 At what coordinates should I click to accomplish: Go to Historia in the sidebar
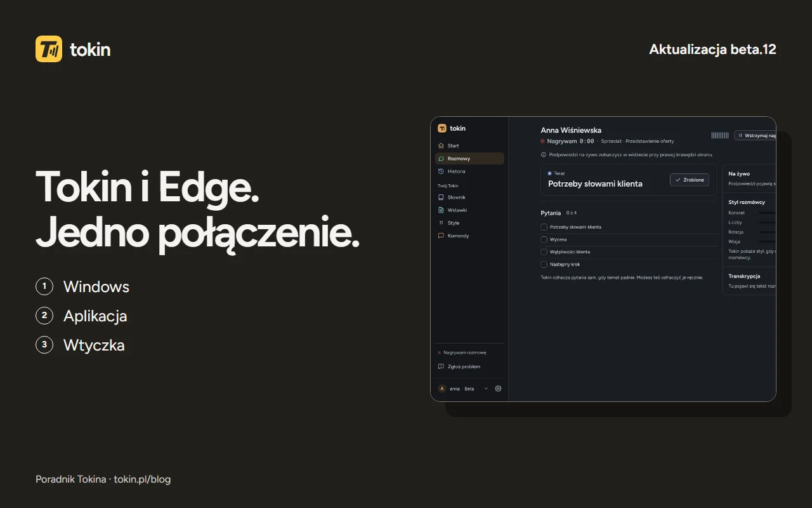pos(469,171)
